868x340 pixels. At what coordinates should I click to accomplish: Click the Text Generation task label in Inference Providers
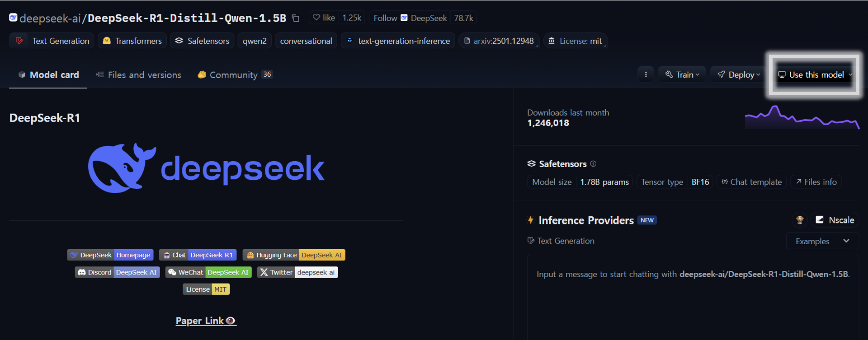pos(561,241)
